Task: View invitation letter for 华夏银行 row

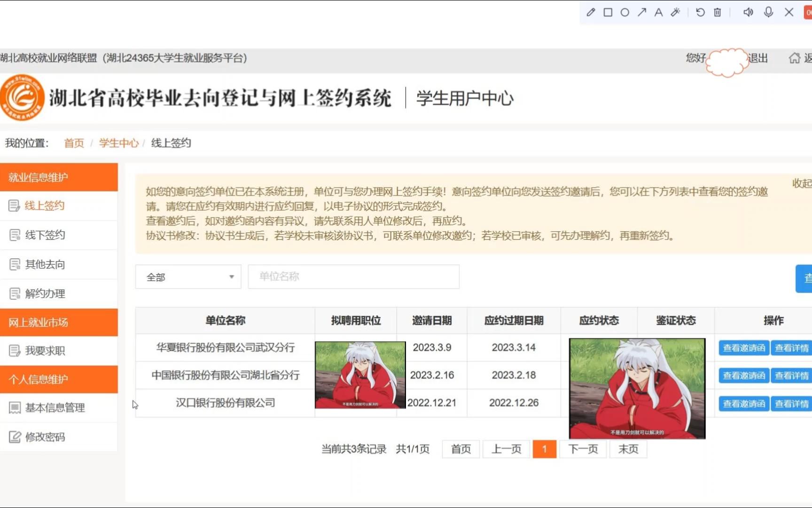Action: (744, 348)
